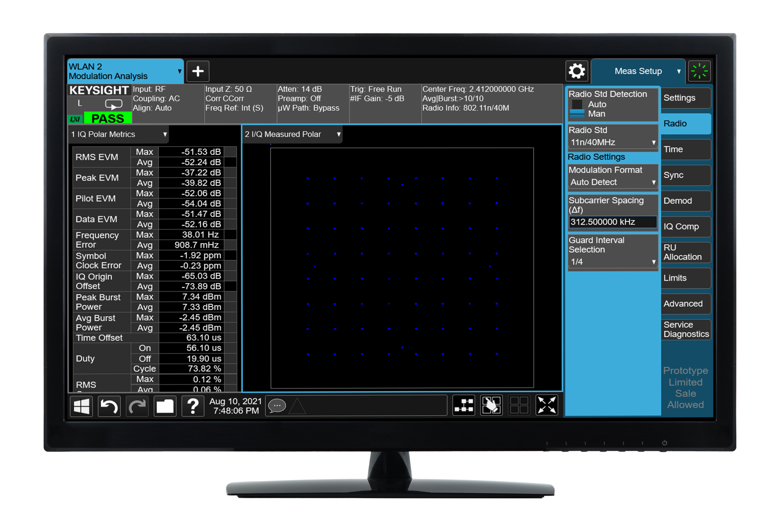Image resolution: width=782 pixels, height=532 pixels.
Task: Switch to the Demod tab
Action: (x=685, y=201)
